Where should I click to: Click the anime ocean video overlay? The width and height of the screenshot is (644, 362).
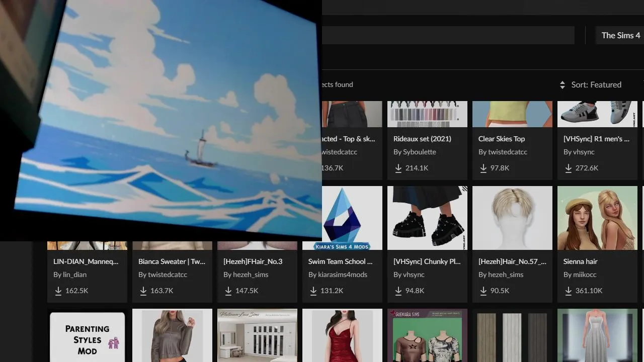(x=161, y=121)
